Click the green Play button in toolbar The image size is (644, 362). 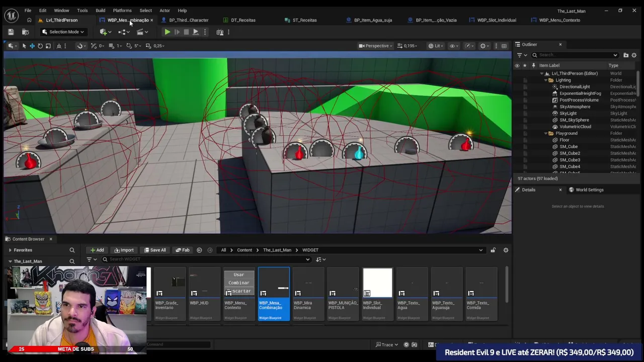[167, 32]
